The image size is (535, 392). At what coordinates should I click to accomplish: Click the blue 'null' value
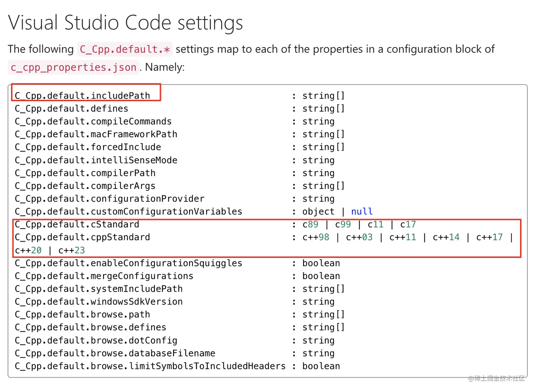pos(362,212)
